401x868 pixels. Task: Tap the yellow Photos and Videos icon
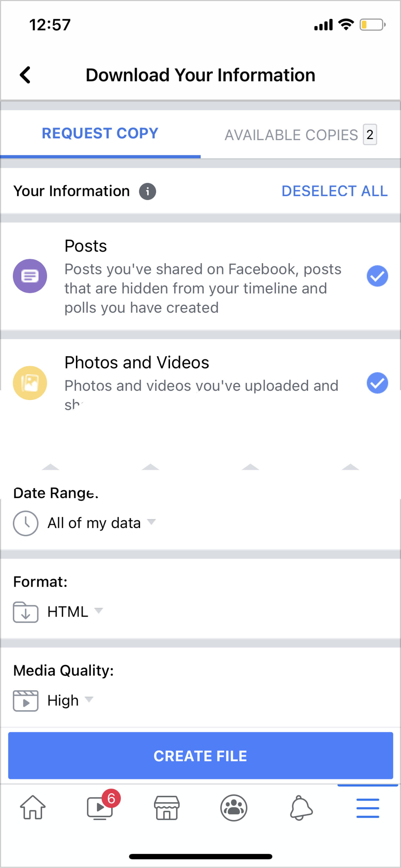[30, 383]
